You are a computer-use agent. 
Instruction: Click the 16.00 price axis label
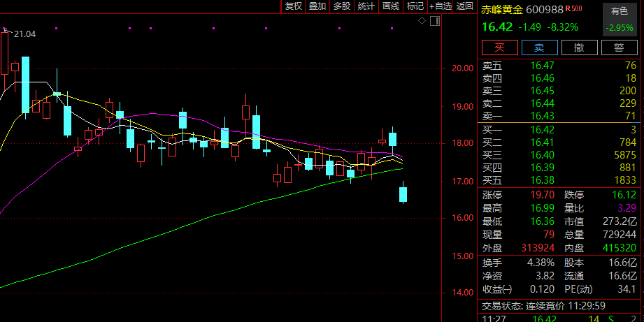click(462, 218)
